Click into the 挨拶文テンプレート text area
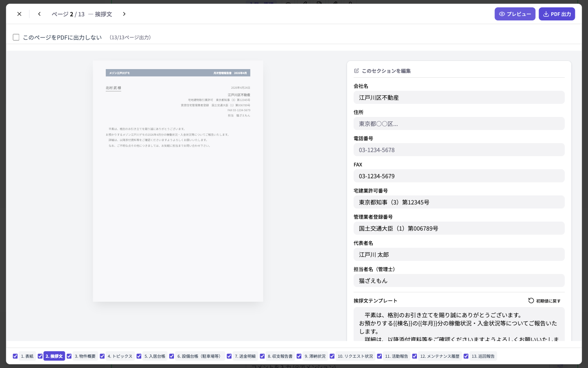Screen dimensions: 588x368 click(459, 324)
